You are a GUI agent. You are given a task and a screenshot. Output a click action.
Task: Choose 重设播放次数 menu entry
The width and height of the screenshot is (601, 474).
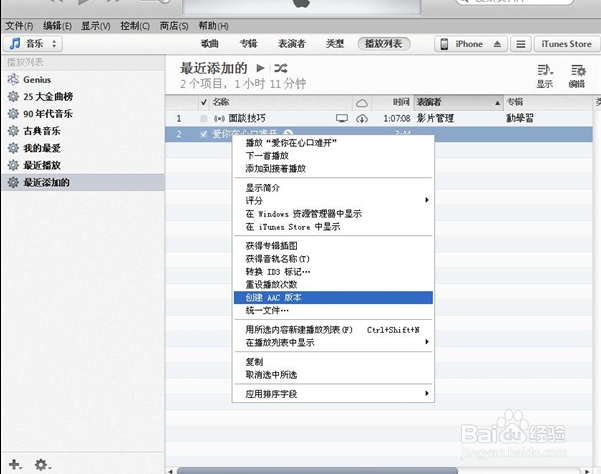point(333,284)
